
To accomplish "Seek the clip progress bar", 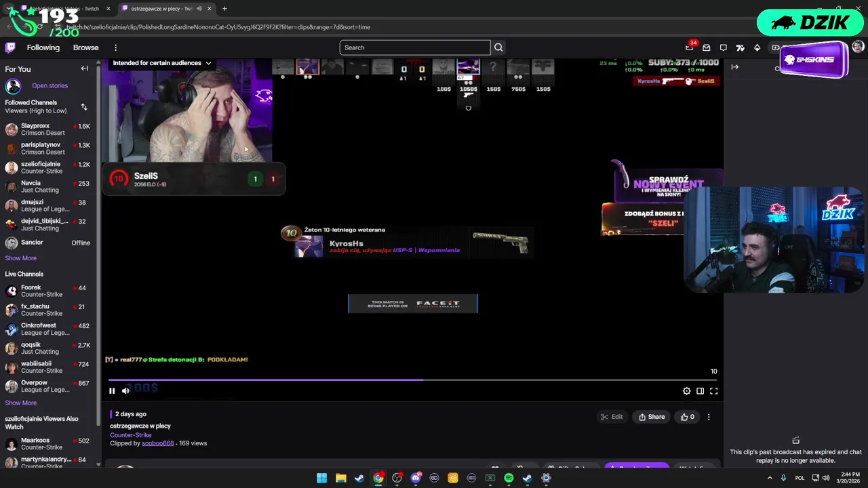I will pos(412,380).
